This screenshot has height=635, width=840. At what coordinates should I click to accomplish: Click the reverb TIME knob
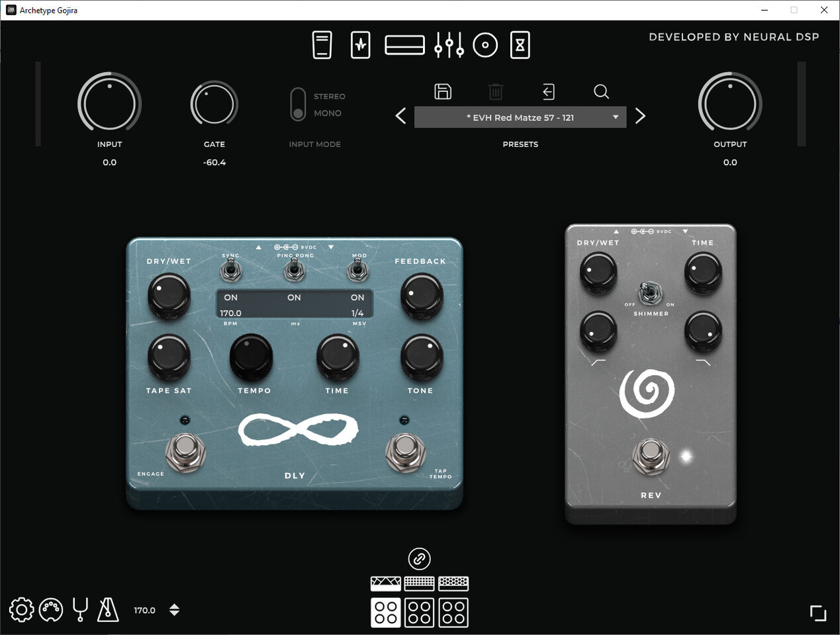(703, 272)
